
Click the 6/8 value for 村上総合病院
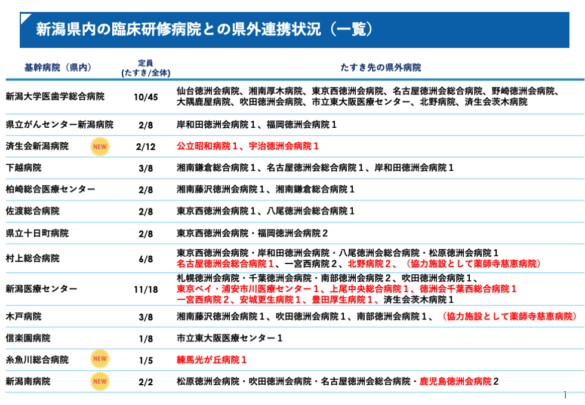click(x=146, y=259)
